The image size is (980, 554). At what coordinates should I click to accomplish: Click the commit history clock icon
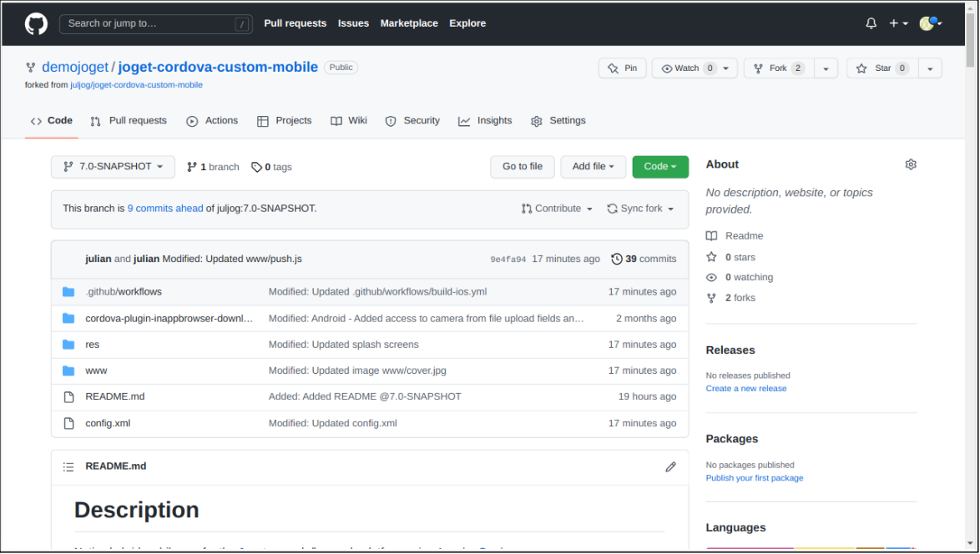(617, 259)
